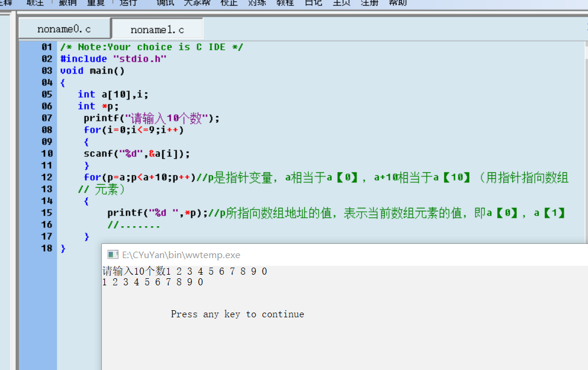Click the editor vertical scrollbar
Viewport: 588px width, 370px height.
pyautogui.click(x=586, y=143)
